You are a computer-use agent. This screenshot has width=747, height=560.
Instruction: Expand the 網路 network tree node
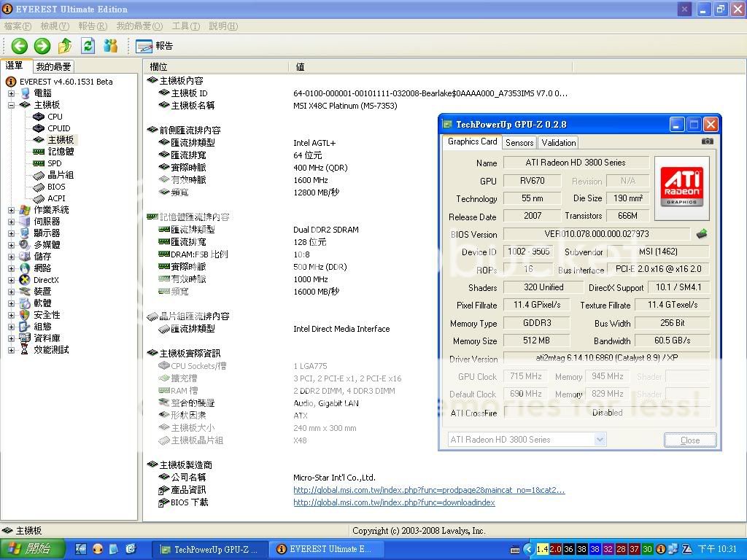click(11, 268)
